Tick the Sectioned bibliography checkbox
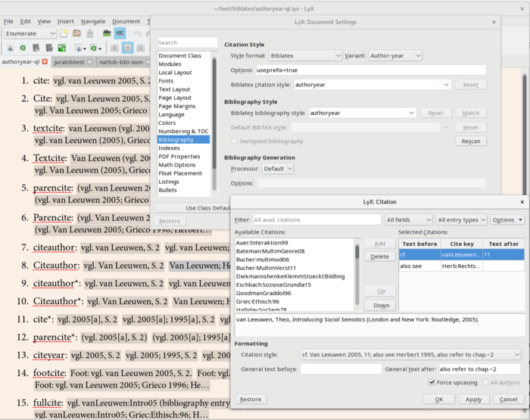Viewport: 530px width, 420px height. tap(235, 142)
